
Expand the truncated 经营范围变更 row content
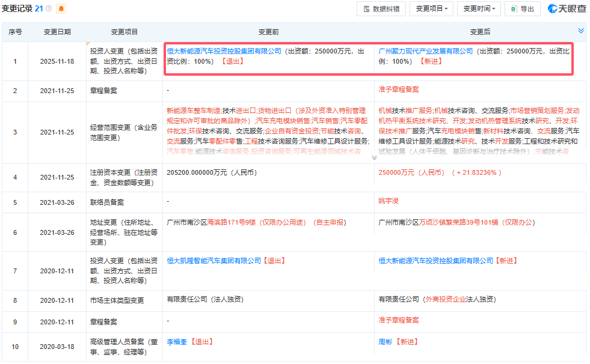point(374,157)
